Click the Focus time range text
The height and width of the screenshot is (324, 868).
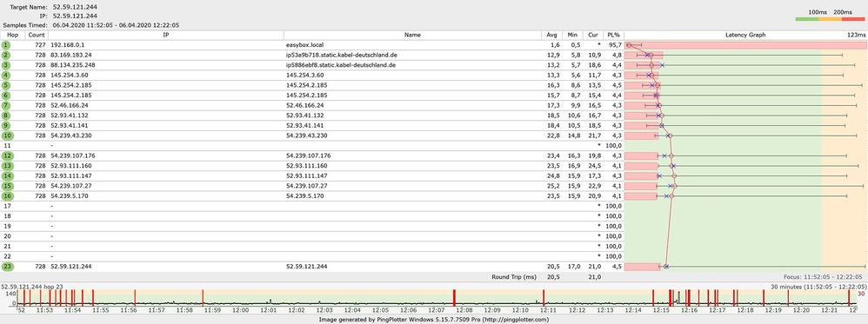(x=824, y=276)
